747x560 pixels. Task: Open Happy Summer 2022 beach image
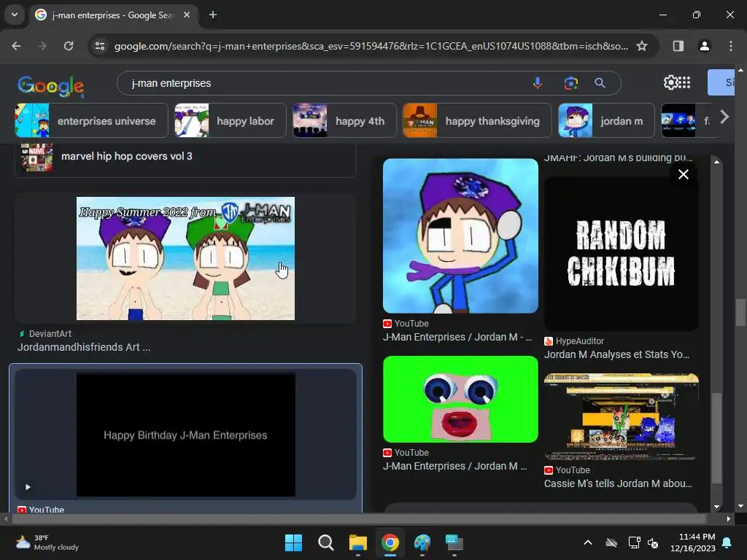click(x=185, y=258)
